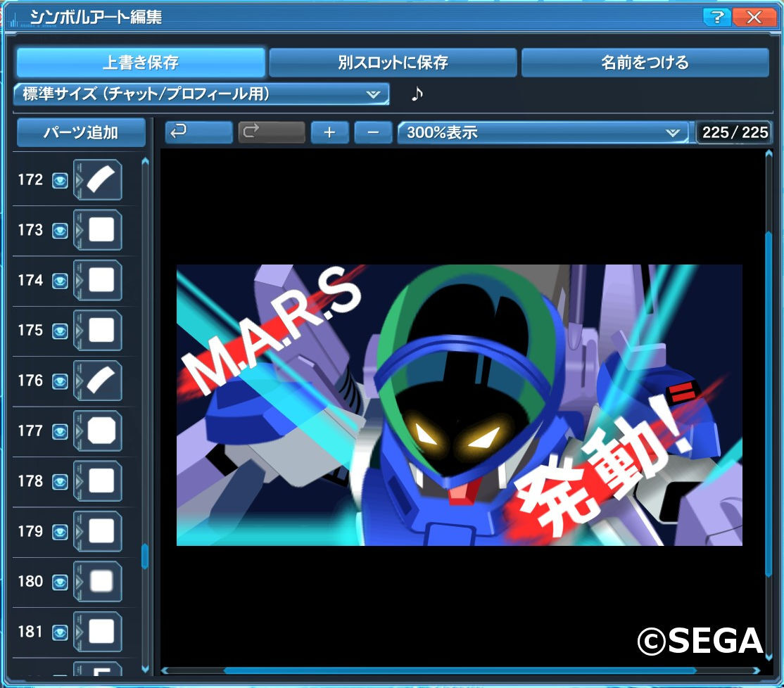The image size is (784, 688).
Task: Expand layer 176 triangle handle
Action: 78,380
